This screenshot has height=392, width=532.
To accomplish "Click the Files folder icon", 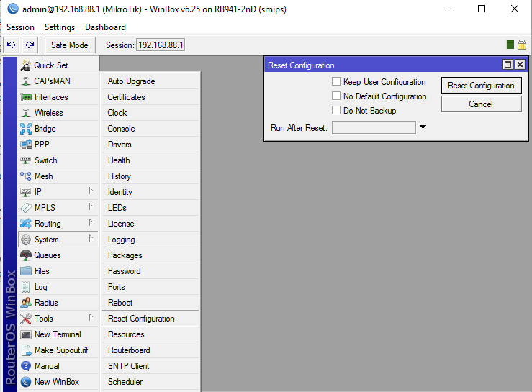I will (26, 271).
